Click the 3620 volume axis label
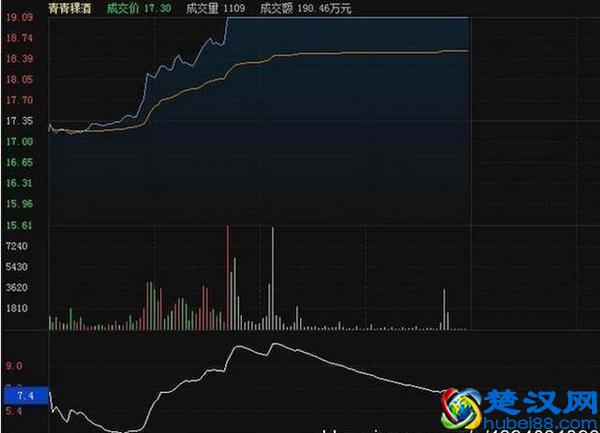Screen dimensions: 600x433 pyautogui.click(x=17, y=287)
